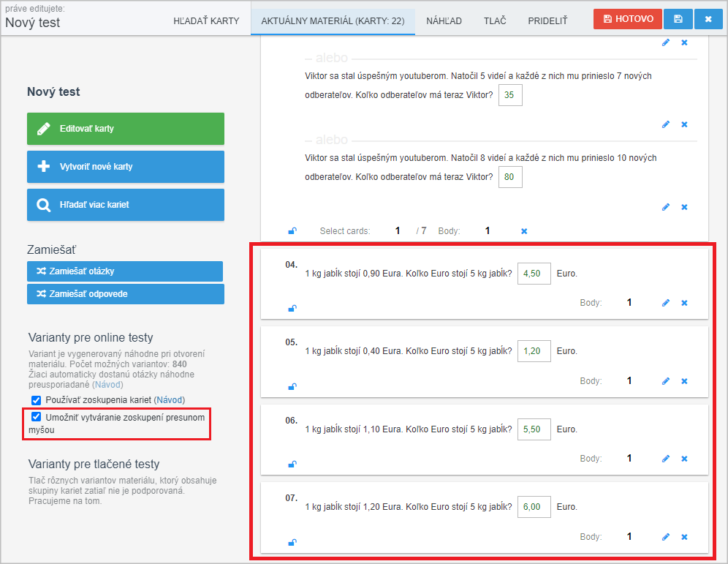The width and height of the screenshot is (728, 564).
Task: Click the answer box 5,50
Action: click(x=534, y=429)
